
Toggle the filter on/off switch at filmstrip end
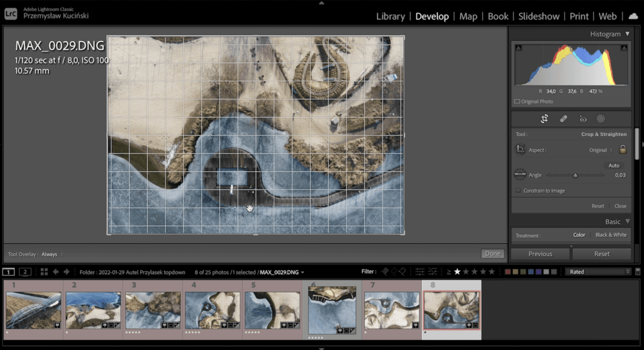point(638,271)
